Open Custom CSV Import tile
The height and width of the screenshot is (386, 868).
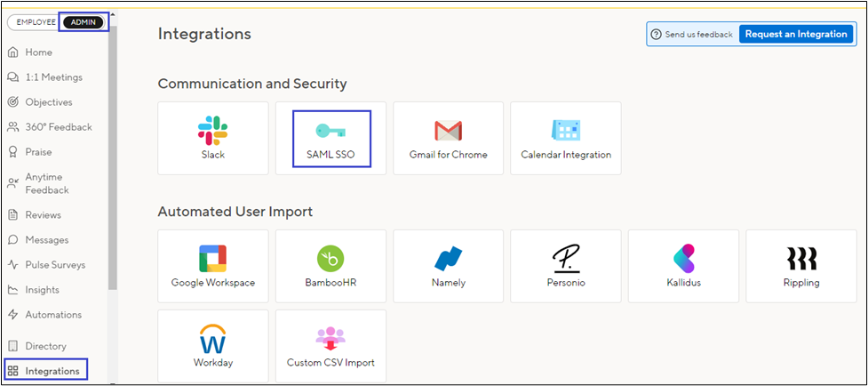coord(330,345)
